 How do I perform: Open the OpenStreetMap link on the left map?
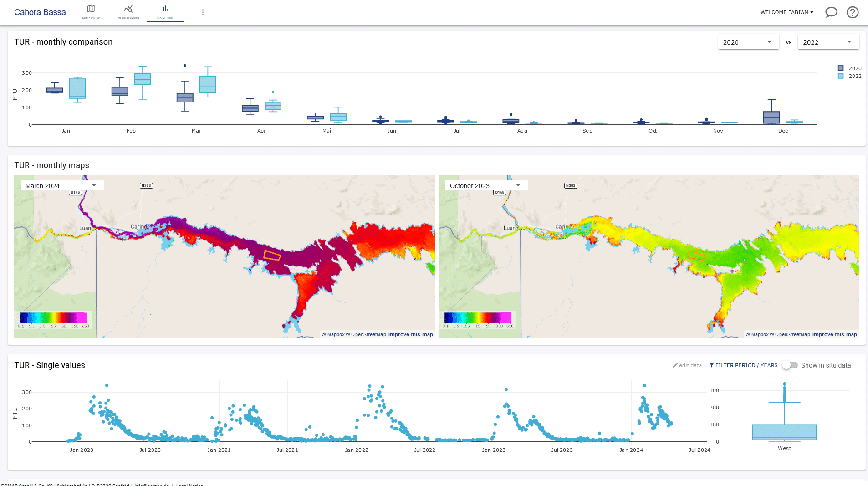[x=366, y=334]
